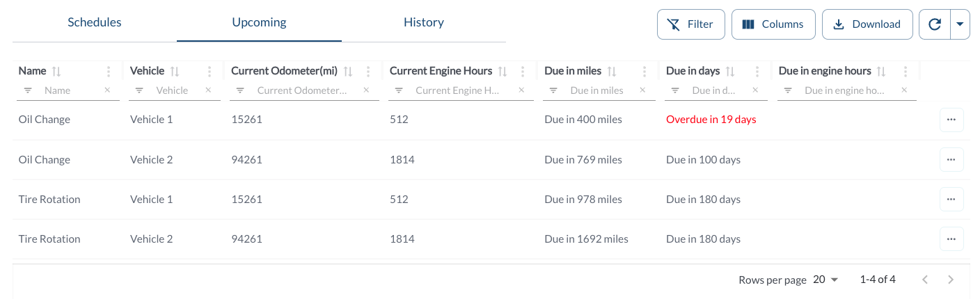Open Due in miles column options menu
This screenshot has height=299, width=980.
(645, 71)
